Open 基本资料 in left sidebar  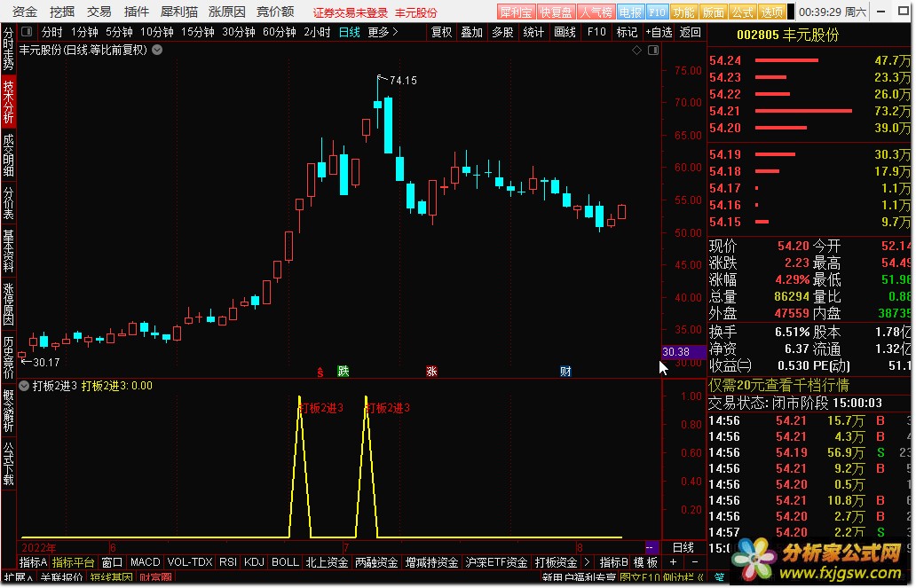point(8,251)
